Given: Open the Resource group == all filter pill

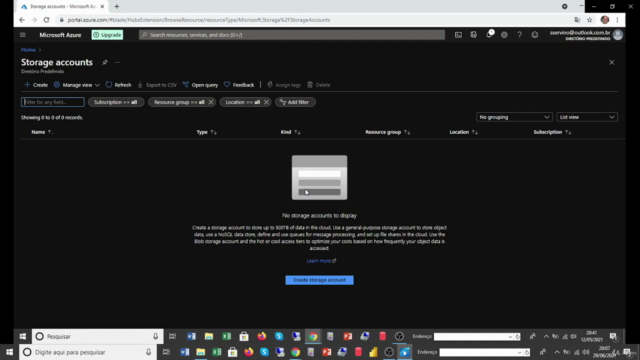Looking at the screenshot, I should pos(179,102).
